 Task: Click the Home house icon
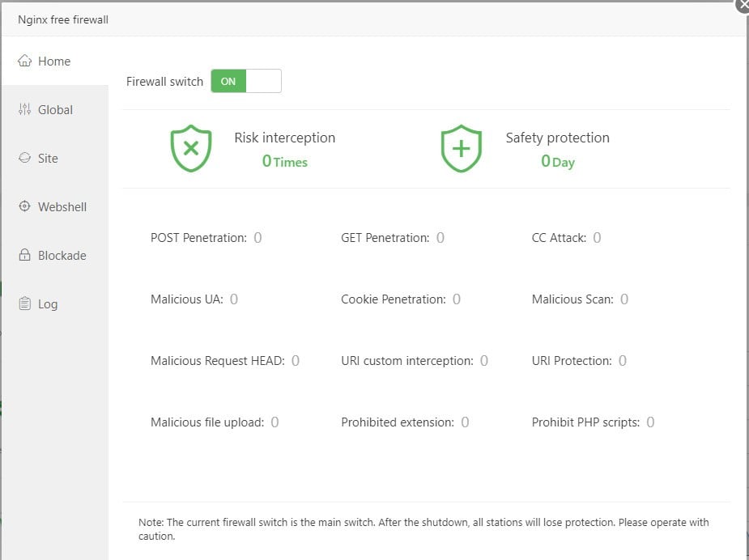25,62
